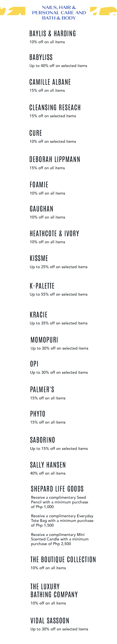Select the Momopuri brand heading

[44, 340]
